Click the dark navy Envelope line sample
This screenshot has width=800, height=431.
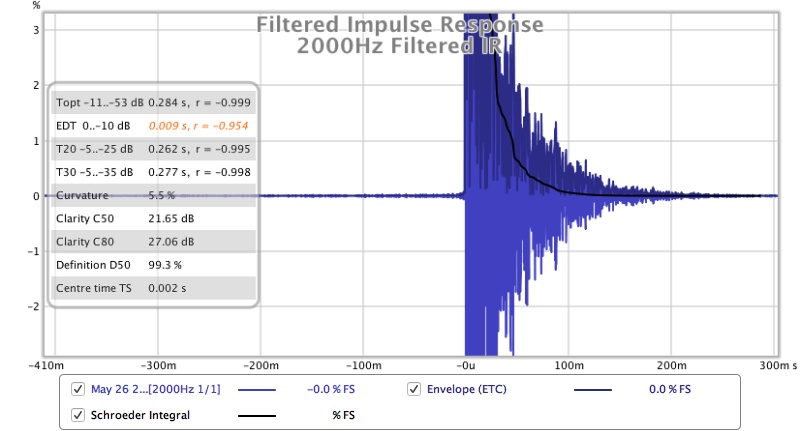592,390
